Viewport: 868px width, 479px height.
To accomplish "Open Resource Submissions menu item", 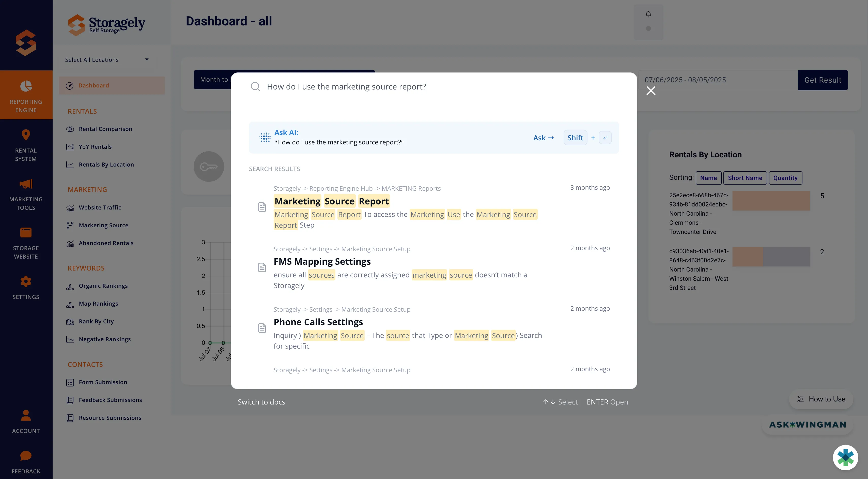I will [x=110, y=418].
